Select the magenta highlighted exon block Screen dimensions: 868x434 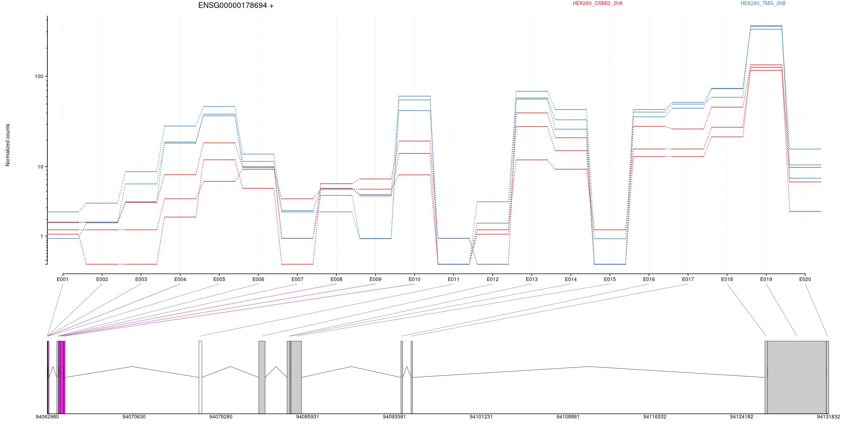(62, 377)
